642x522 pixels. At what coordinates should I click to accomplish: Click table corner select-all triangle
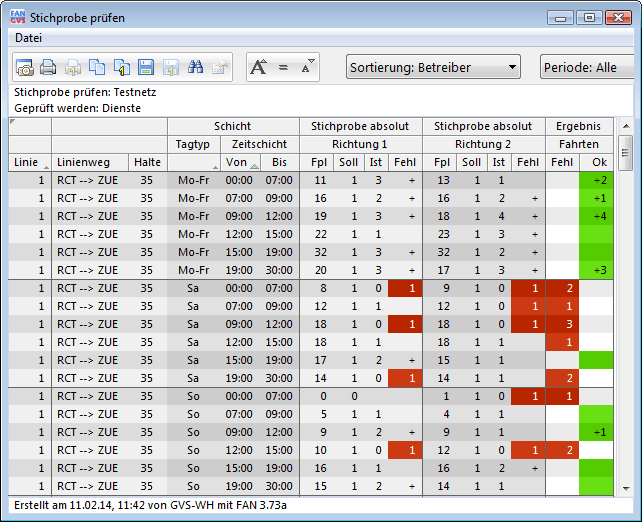(x=12, y=121)
